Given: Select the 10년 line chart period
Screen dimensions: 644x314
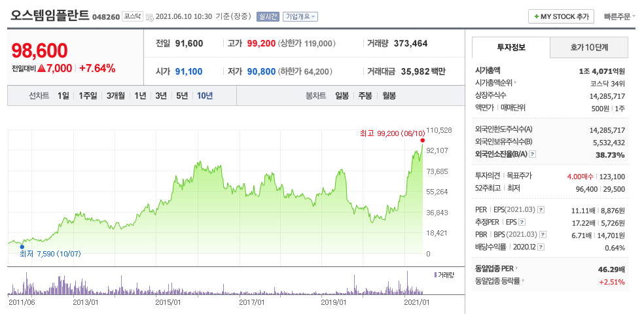Looking at the screenshot, I should 205,96.
